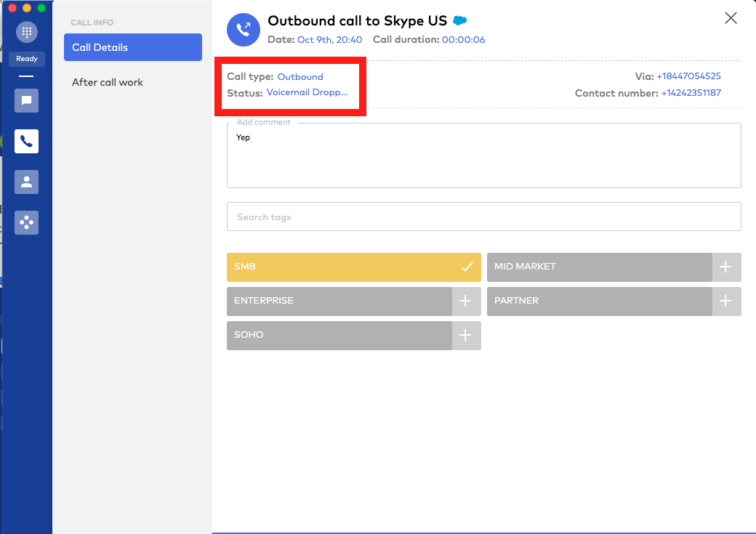Click the contact number +14242351187
Screen dimensions: 756x534
tap(691, 93)
